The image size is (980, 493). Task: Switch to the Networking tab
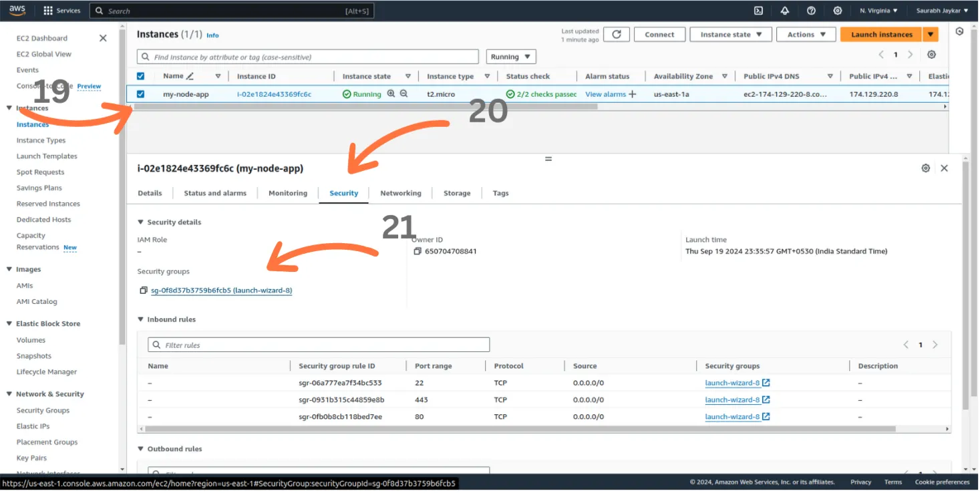[x=401, y=193]
